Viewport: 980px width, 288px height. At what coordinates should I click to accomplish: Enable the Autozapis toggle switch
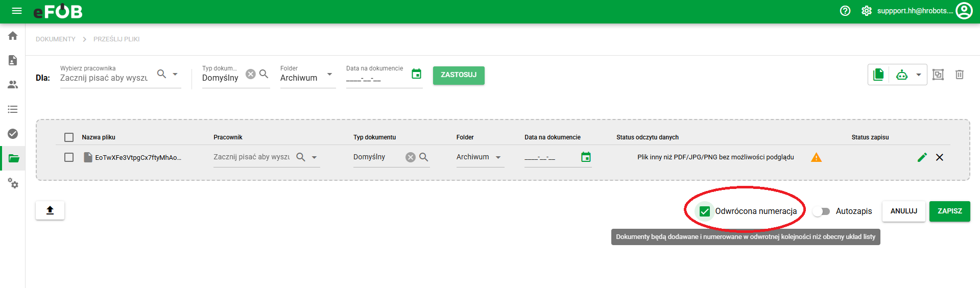click(821, 211)
